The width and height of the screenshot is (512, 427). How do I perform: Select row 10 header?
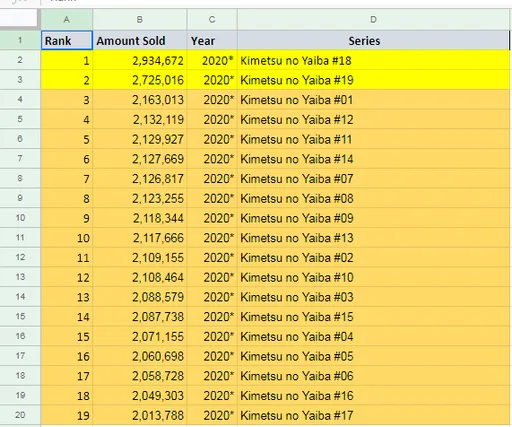click(20, 218)
